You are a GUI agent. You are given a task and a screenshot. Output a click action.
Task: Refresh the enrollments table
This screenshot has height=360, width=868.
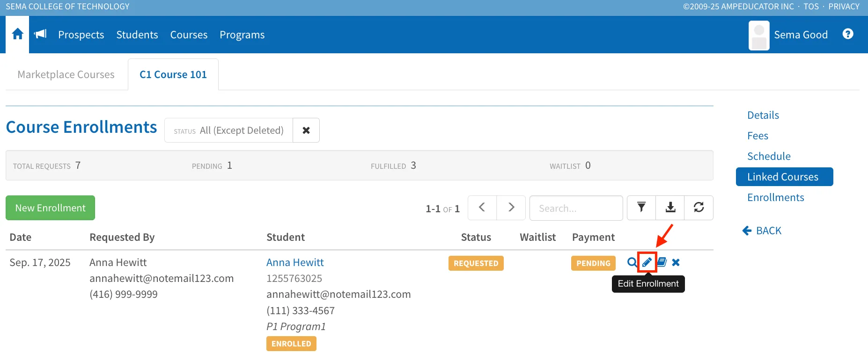[699, 208]
